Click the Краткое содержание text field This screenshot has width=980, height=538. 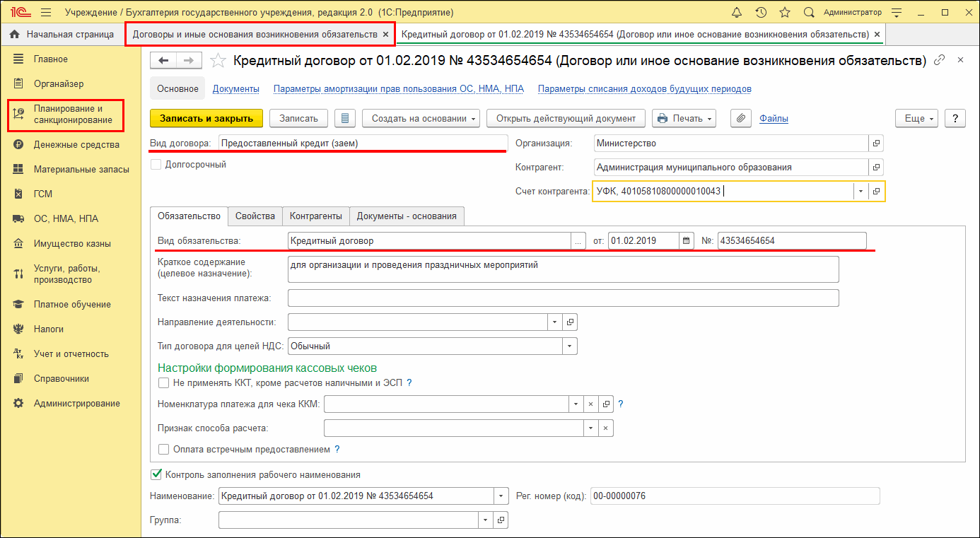563,269
